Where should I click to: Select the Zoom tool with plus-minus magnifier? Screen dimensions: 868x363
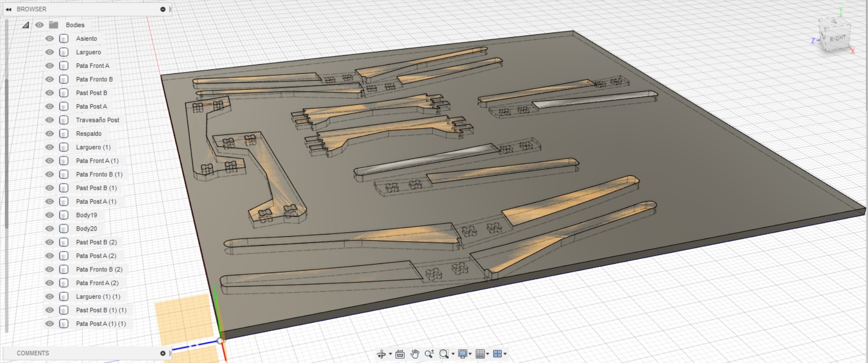(x=429, y=354)
